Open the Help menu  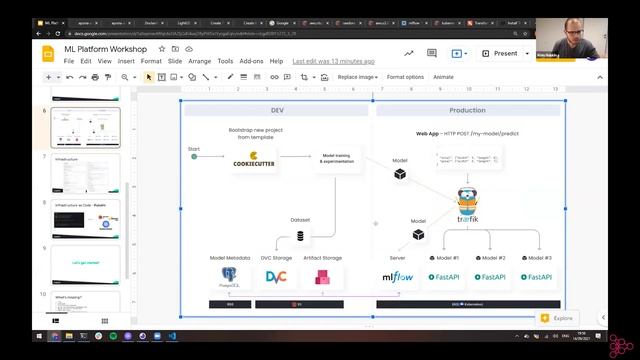276,61
